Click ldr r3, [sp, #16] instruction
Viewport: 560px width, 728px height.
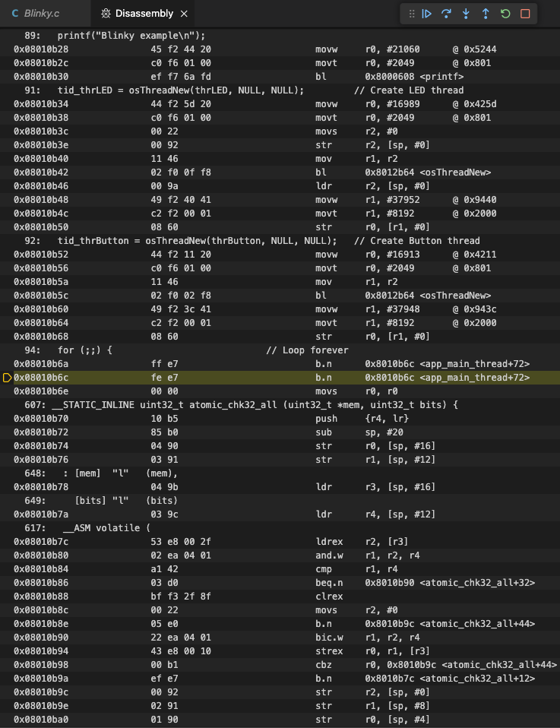[280, 487]
